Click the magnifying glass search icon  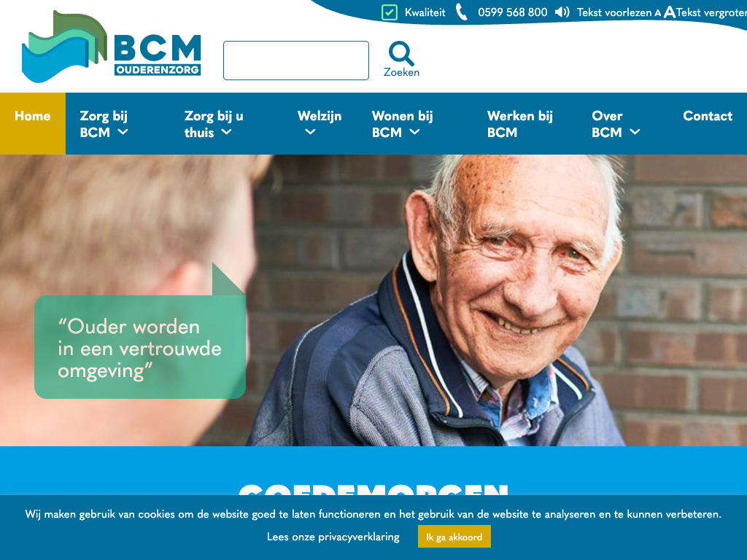[401, 53]
